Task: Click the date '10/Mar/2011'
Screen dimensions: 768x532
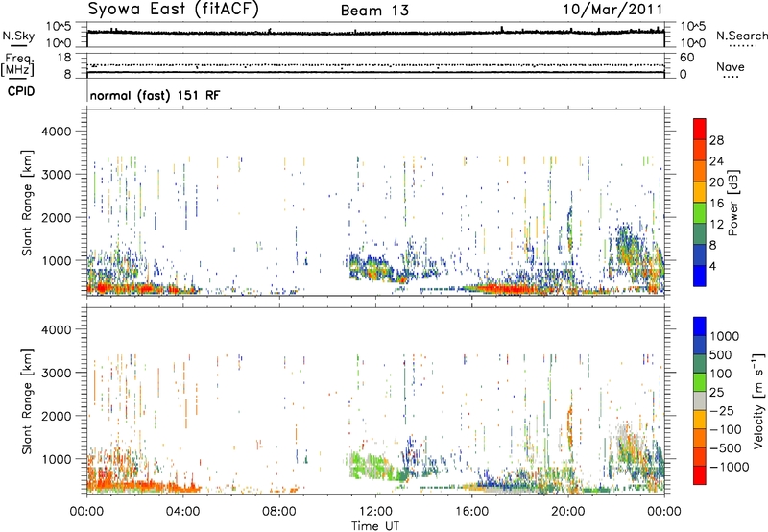Action: click(x=612, y=10)
